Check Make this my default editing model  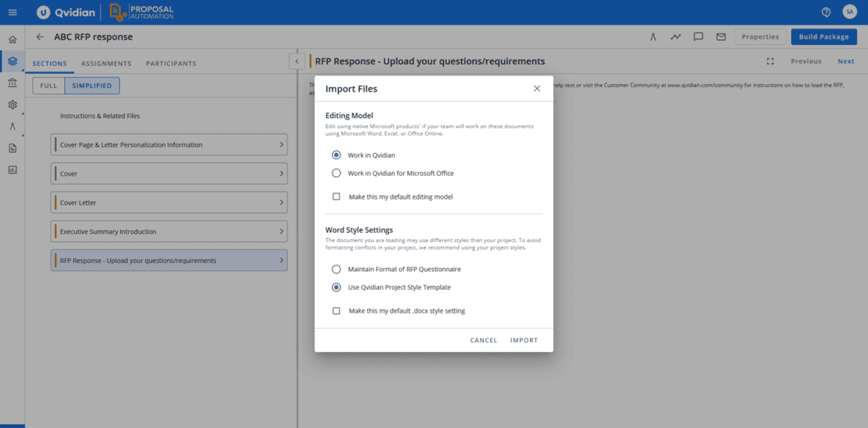[336, 196]
